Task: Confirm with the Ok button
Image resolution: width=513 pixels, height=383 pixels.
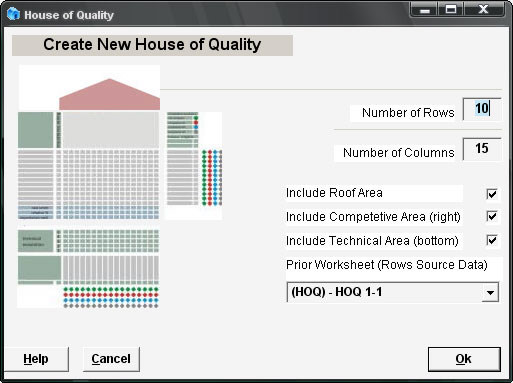Action: 464,359
